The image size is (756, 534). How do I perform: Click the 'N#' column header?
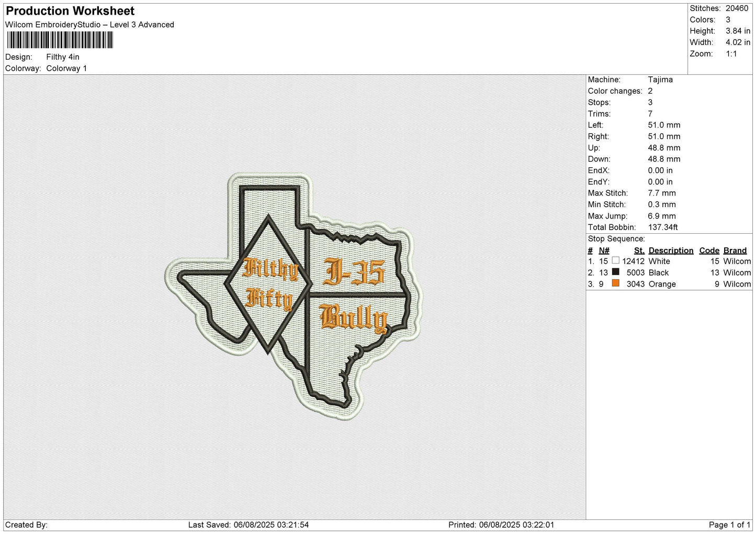click(604, 251)
